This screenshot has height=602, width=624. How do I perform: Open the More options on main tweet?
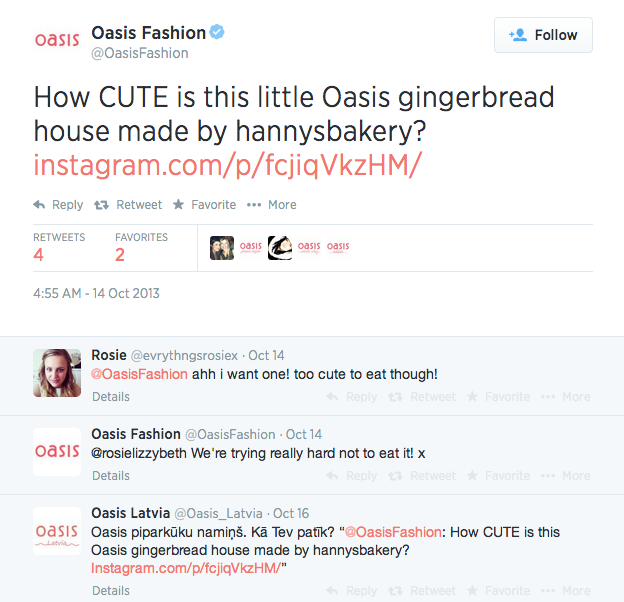coord(271,204)
